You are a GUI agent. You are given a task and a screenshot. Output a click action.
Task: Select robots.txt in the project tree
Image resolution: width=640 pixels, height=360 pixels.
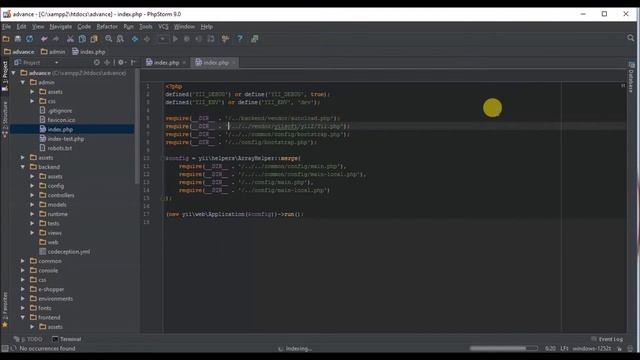tap(56, 148)
